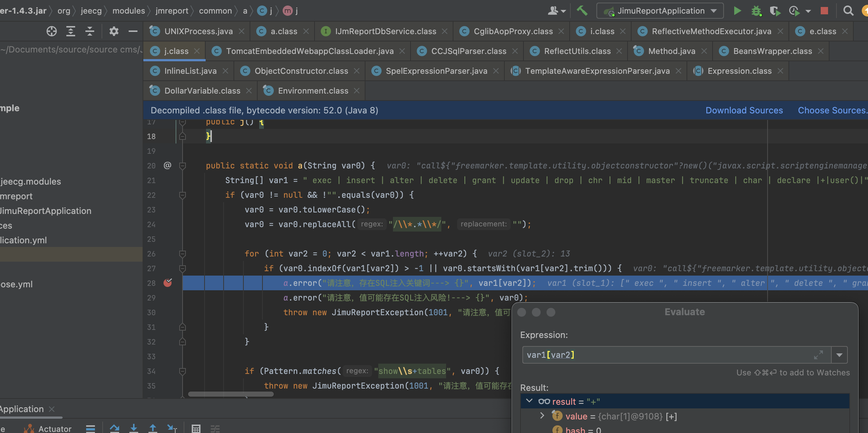Expand All in the Project panel toolbar
Screen dimensions: 868x433
tap(70, 31)
